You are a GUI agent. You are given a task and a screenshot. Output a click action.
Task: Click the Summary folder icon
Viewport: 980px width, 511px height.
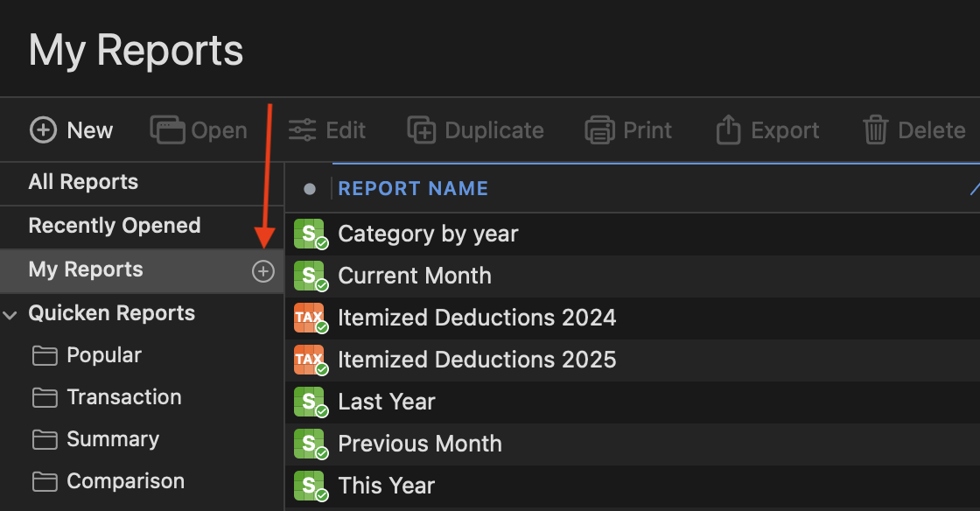[45, 440]
